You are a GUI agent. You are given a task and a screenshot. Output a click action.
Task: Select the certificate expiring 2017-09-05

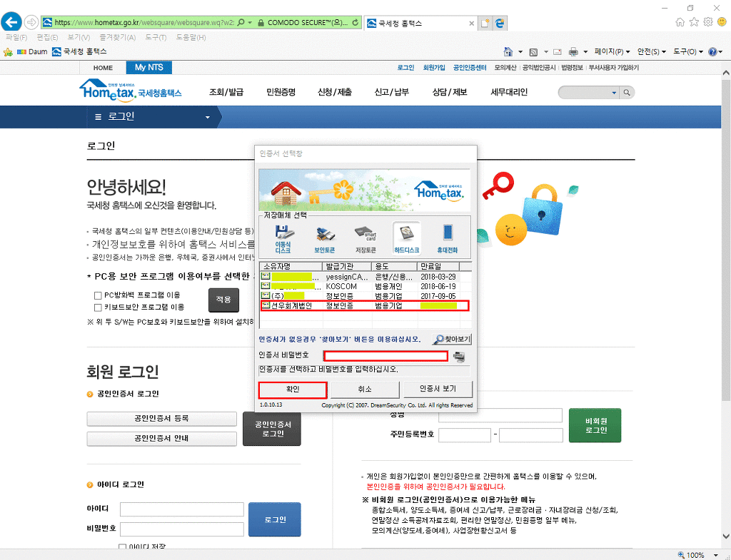(x=365, y=296)
